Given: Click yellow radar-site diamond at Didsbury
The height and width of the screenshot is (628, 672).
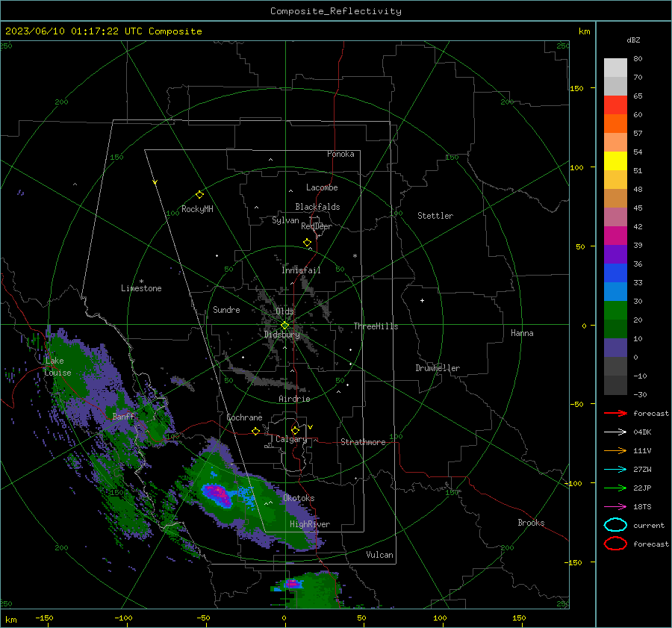Looking at the screenshot, I should [x=284, y=326].
